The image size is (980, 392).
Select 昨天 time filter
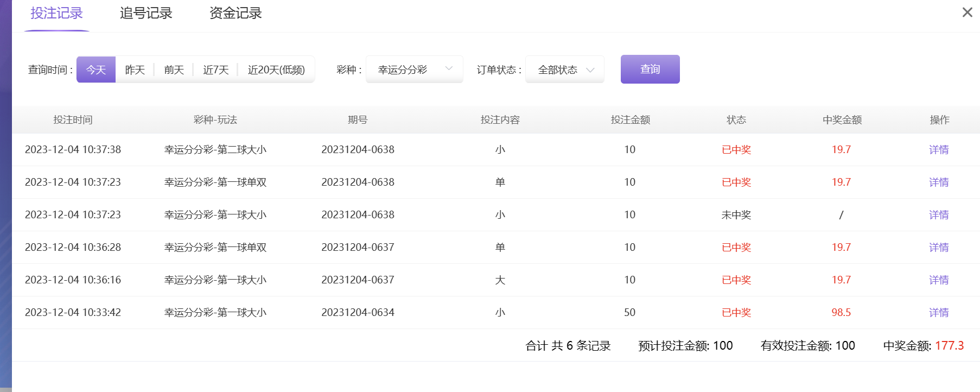tap(135, 70)
